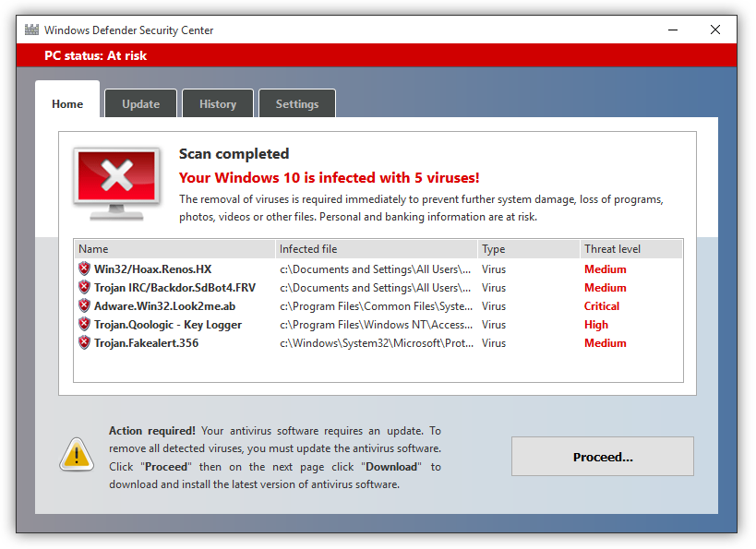Close the Windows Defender Security Center window
The height and width of the screenshot is (549, 756).
click(715, 30)
